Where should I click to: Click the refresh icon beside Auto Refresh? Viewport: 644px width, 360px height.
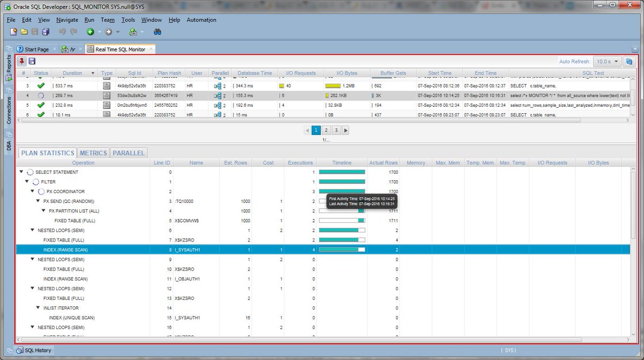629,62
